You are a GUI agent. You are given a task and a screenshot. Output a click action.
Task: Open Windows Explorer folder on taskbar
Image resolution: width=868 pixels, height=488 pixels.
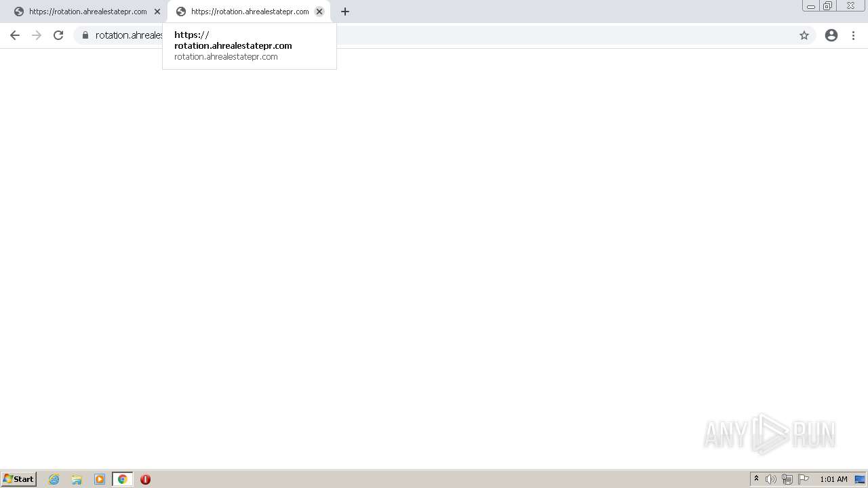coord(77,479)
